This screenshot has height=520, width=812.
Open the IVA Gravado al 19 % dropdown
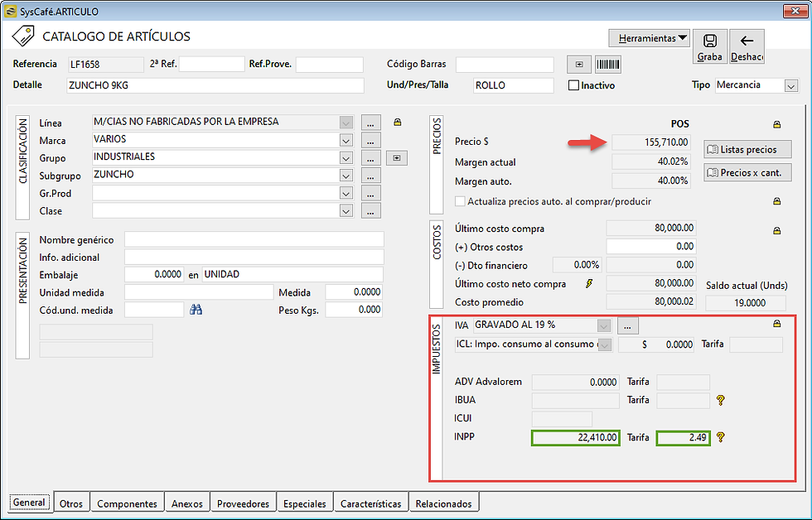pos(603,325)
